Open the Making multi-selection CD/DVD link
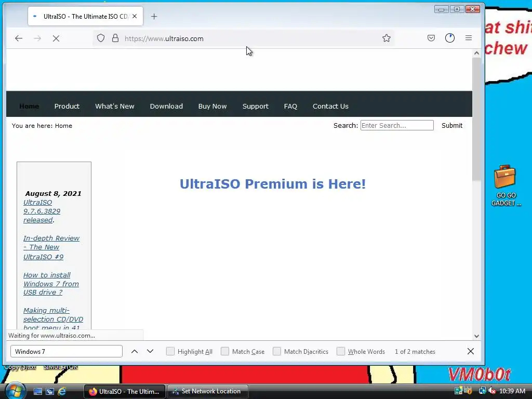Screen dimensions: 532x399 point(53,318)
